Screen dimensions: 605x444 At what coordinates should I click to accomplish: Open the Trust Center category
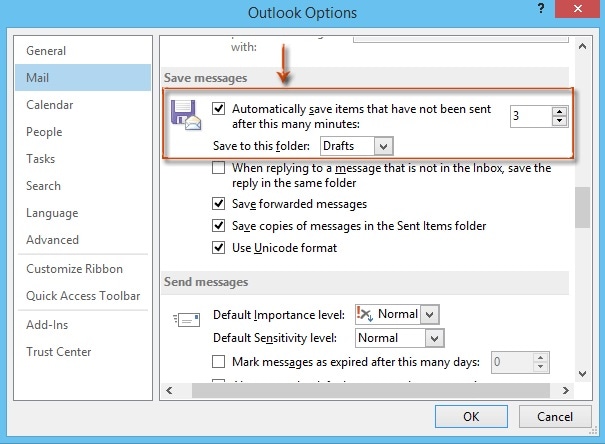(x=58, y=352)
